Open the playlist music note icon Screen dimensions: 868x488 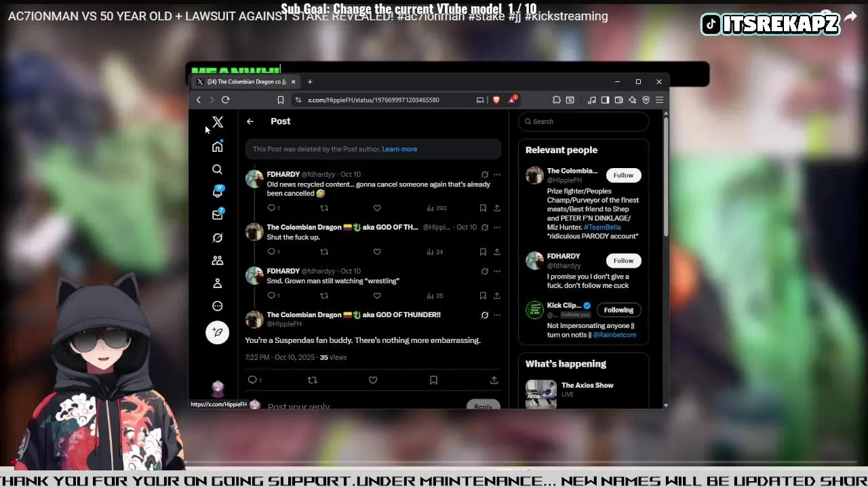pyautogui.click(x=591, y=100)
